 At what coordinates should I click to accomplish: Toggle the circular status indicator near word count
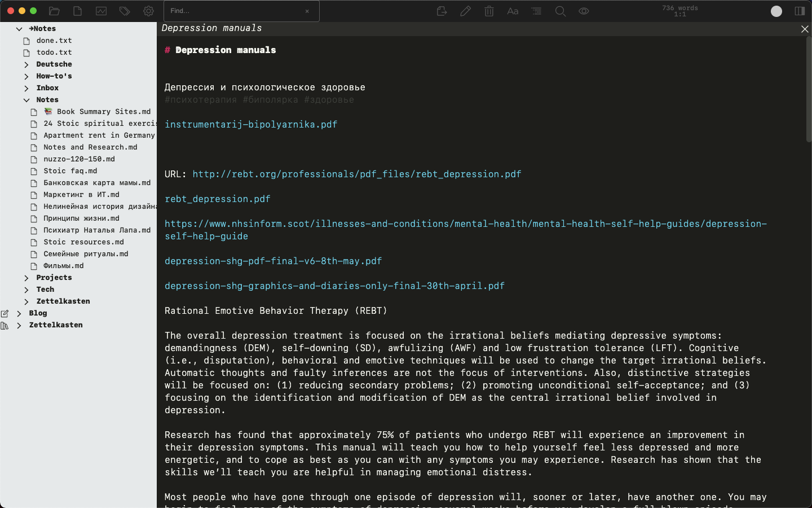point(776,11)
